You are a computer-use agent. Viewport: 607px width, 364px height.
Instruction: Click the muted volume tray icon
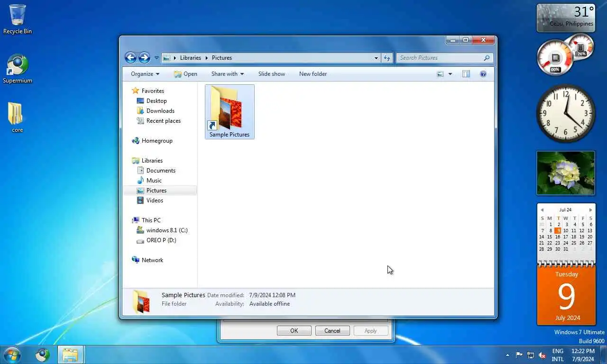(x=542, y=355)
